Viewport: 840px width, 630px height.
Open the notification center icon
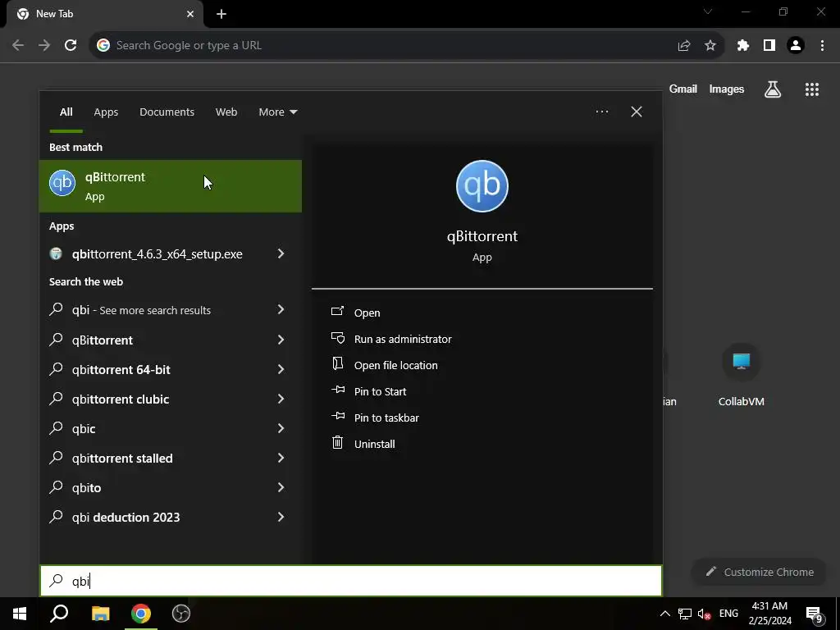point(814,614)
